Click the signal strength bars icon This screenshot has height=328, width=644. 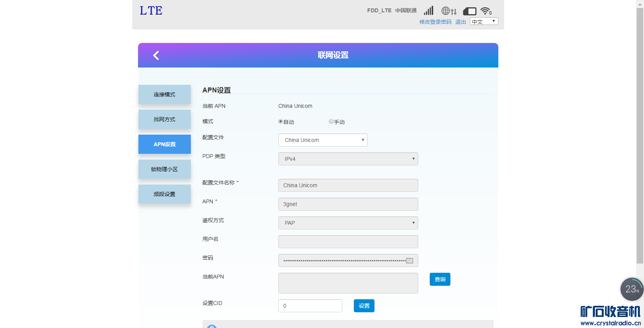tap(429, 10)
